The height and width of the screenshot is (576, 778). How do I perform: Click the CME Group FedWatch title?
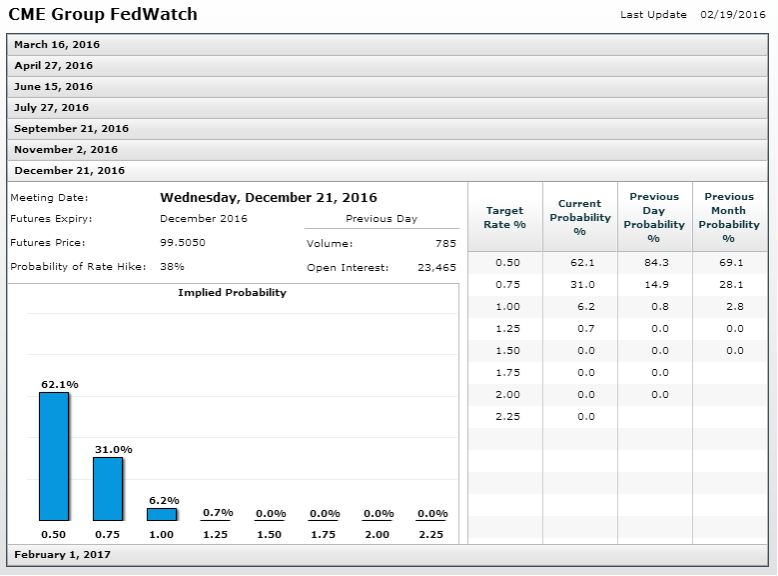[103, 15]
